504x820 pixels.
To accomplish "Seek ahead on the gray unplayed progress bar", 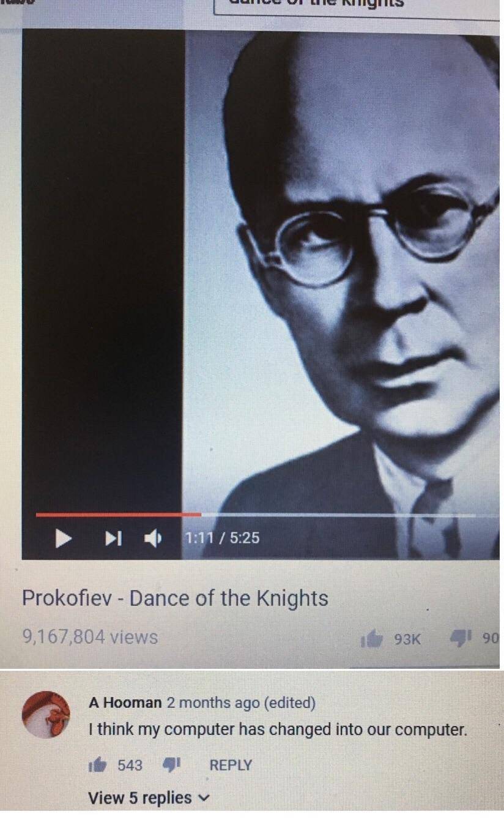I will 338,515.
